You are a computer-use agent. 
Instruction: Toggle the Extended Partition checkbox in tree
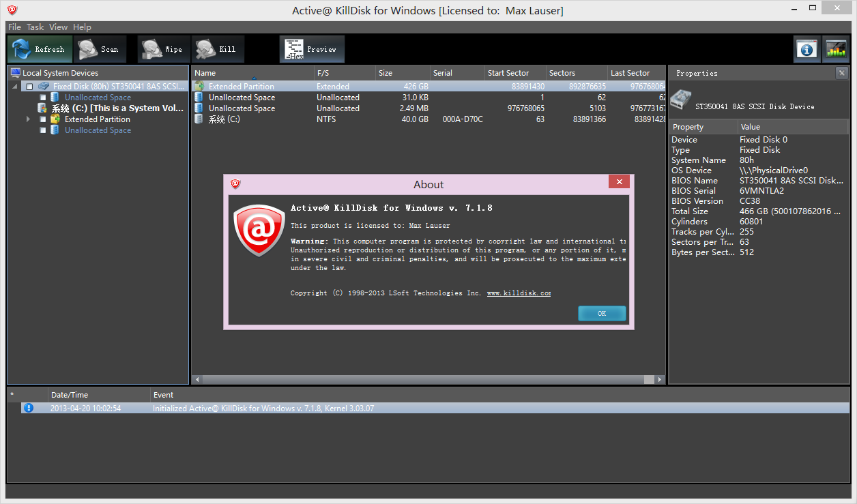point(42,119)
